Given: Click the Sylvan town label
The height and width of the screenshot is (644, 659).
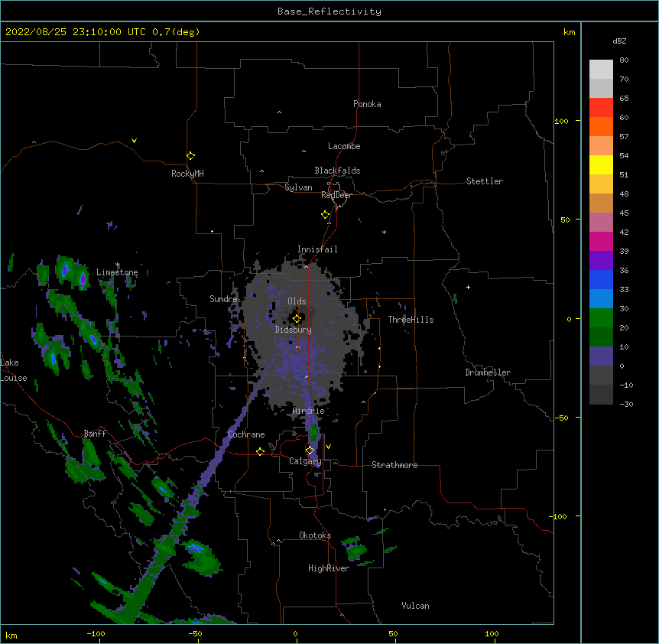Looking at the screenshot, I should 298,187.
